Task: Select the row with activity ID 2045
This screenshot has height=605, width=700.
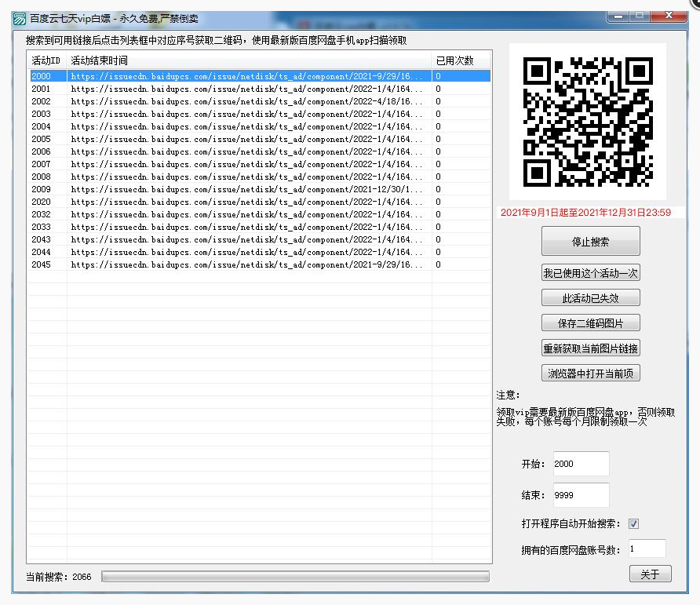Action: [235, 264]
